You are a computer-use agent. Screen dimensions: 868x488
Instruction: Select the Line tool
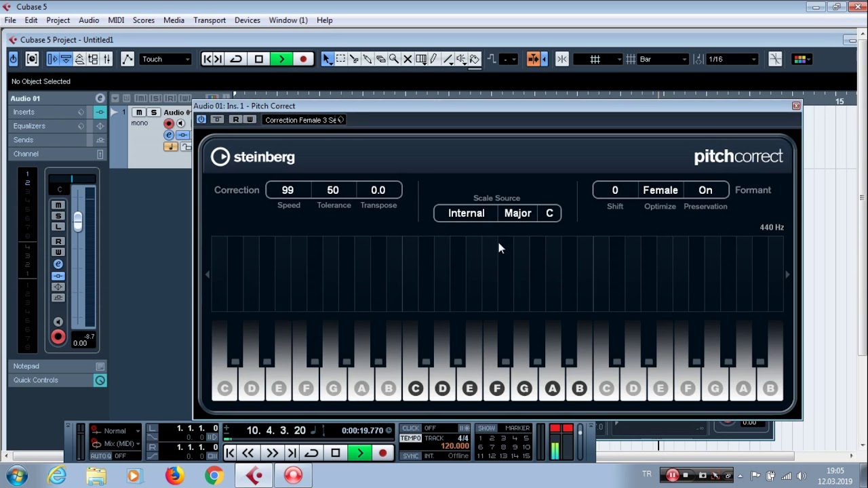coord(448,59)
